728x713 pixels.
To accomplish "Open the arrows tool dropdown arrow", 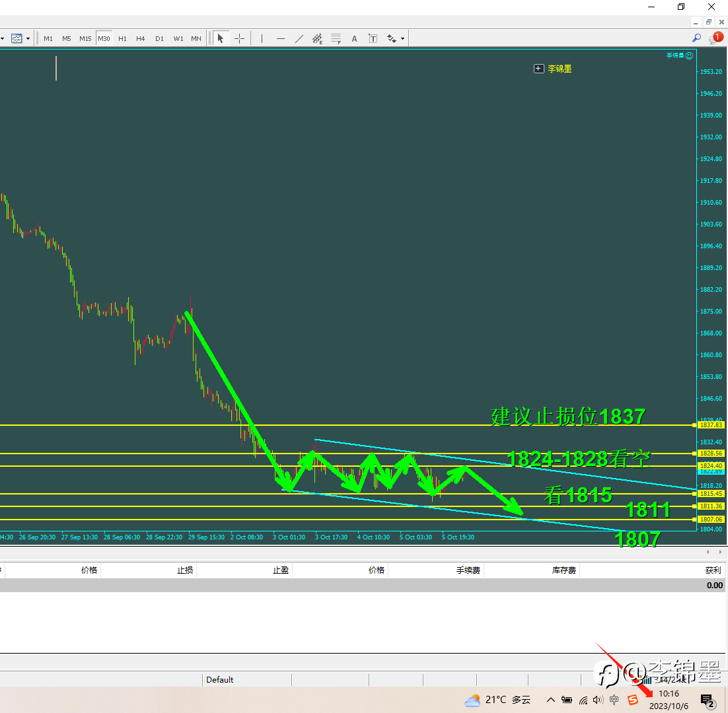I will 402,38.
